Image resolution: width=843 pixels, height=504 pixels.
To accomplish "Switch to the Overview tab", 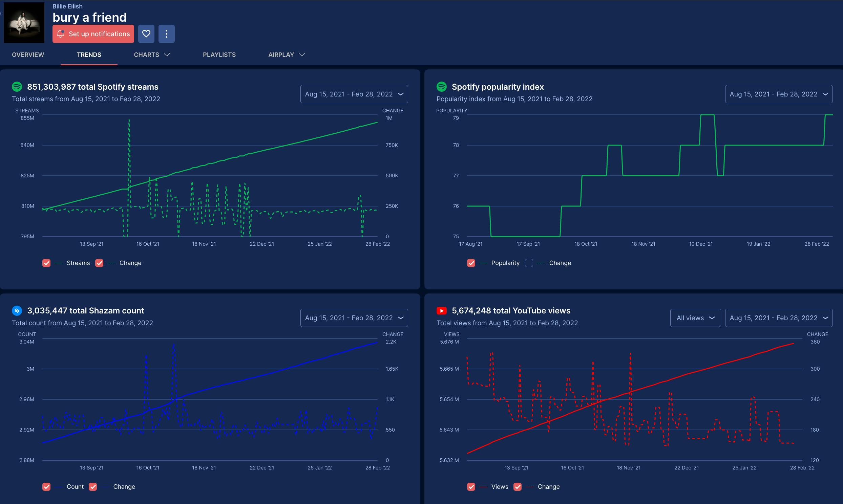I will point(28,55).
